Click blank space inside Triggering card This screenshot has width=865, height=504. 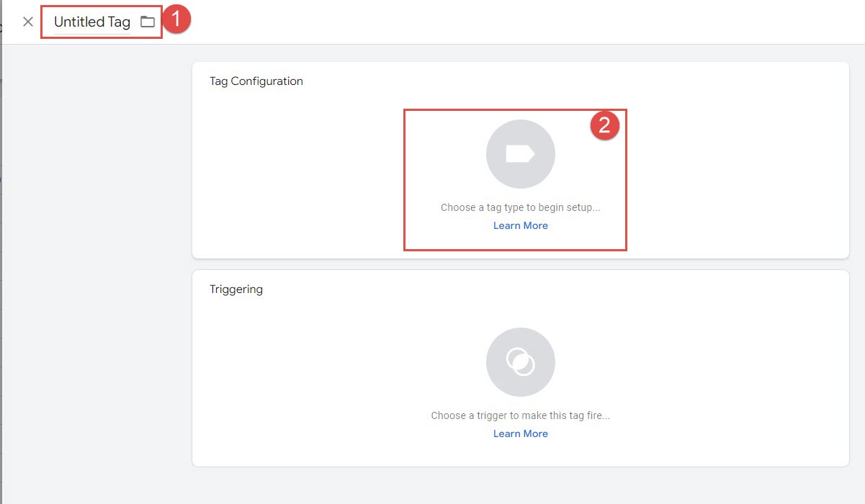coord(720,374)
